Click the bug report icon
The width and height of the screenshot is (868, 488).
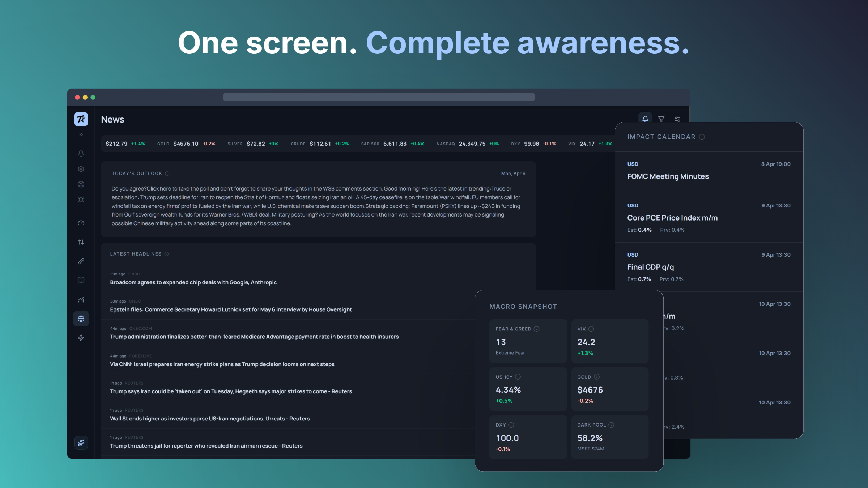[x=81, y=200]
